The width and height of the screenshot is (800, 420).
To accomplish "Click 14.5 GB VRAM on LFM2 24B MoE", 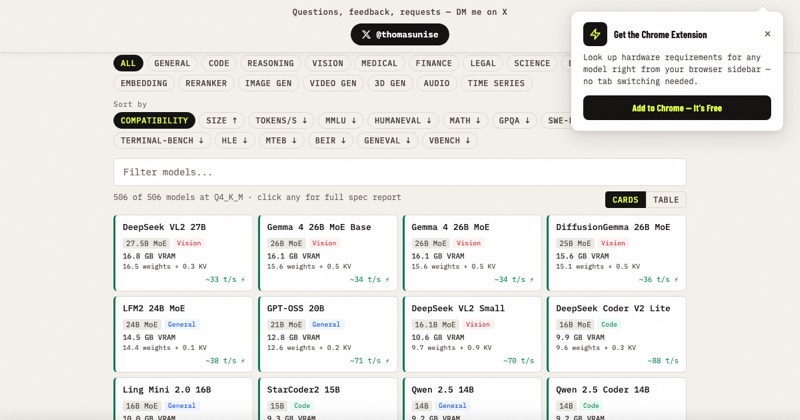I will (x=149, y=337).
